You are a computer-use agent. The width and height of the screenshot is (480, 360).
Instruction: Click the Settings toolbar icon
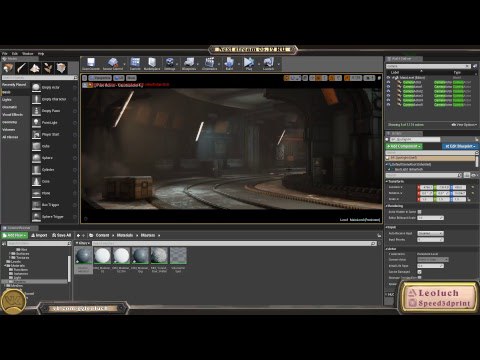tap(170, 62)
